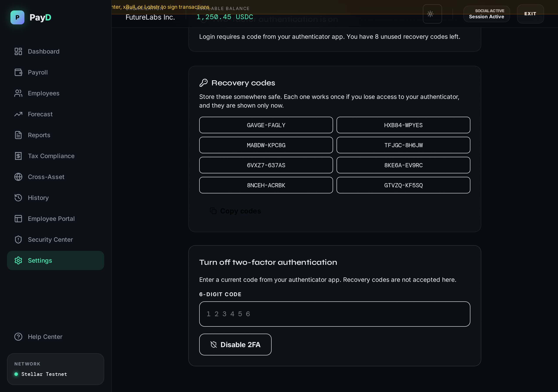View the History page
Viewport: 558px width, 392px height.
pyautogui.click(x=55, y=198)
